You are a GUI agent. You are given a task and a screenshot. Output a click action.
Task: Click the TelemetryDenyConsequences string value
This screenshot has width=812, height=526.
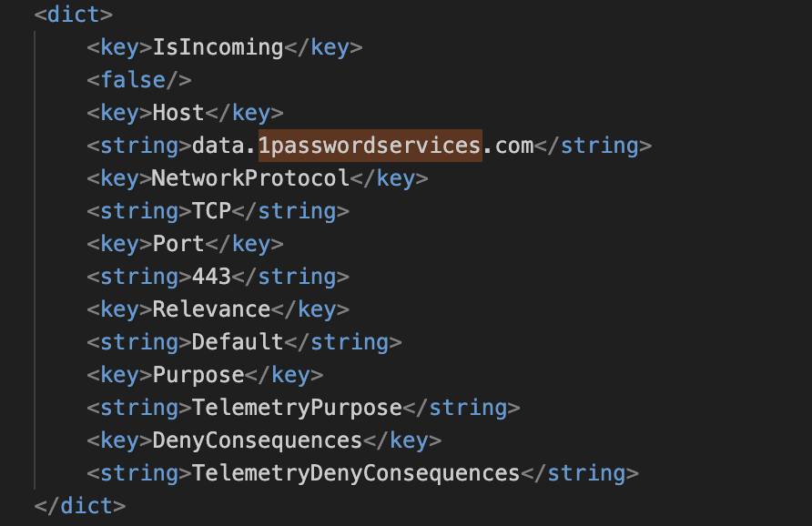click(x=356, y=473)
